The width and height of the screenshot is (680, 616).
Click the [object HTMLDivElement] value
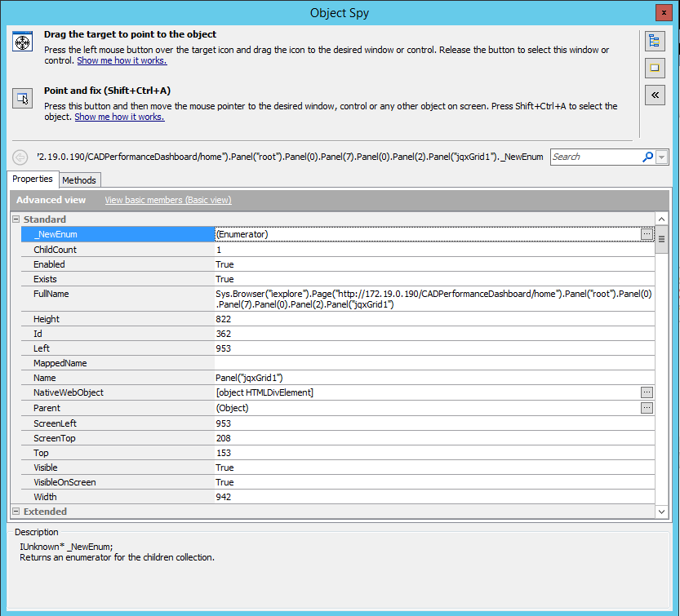pyautogui.click(x=264, y=392)
